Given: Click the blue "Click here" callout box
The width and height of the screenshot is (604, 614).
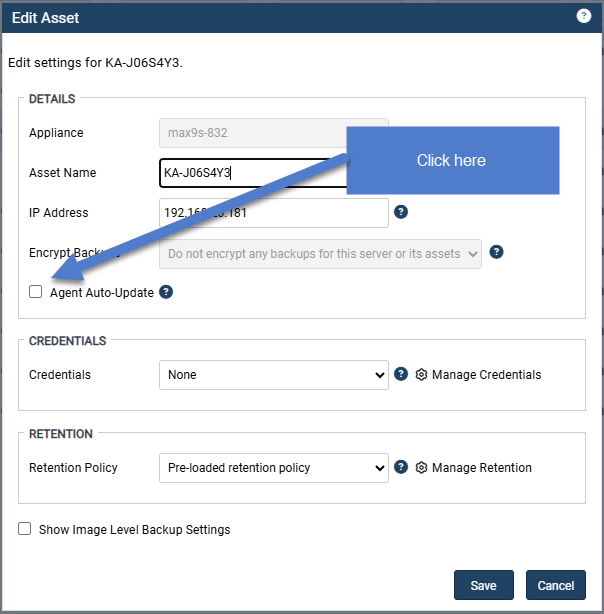Looking at the screenshot, I should pos(452,160).
